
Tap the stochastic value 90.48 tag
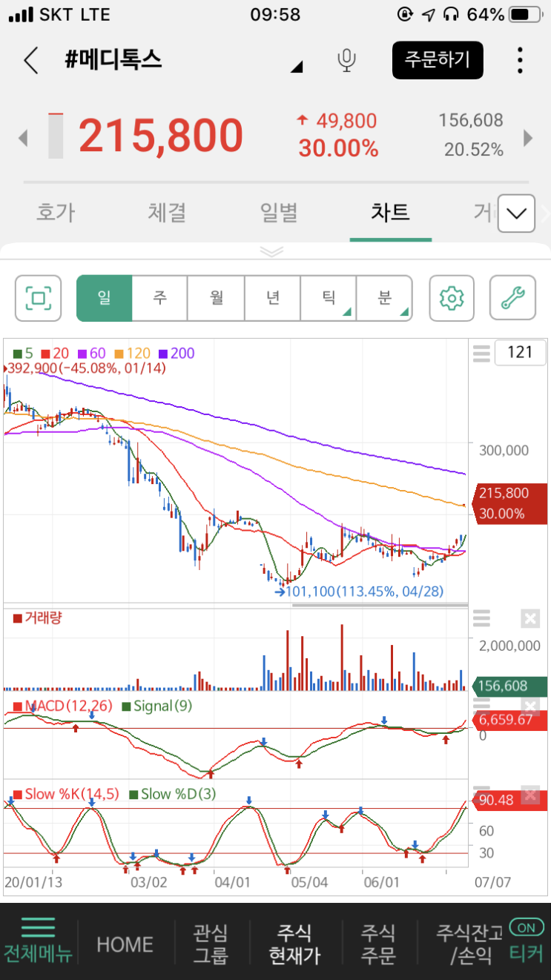point(509,801)
